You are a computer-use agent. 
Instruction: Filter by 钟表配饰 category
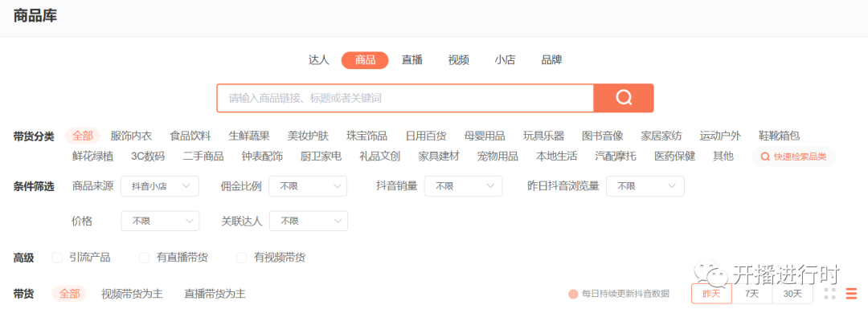click(262, 156)
